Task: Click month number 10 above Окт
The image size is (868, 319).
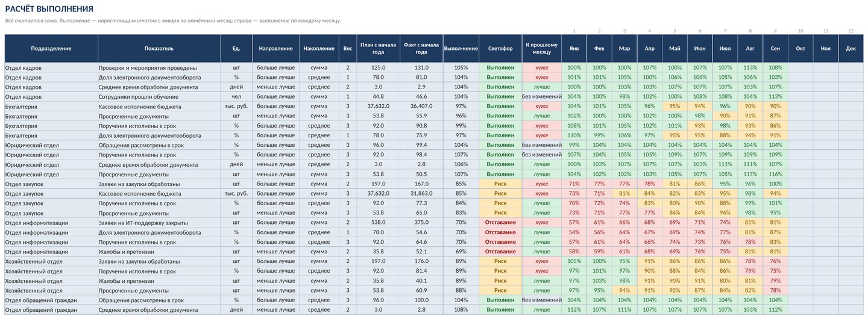Action: coord(800,31)
